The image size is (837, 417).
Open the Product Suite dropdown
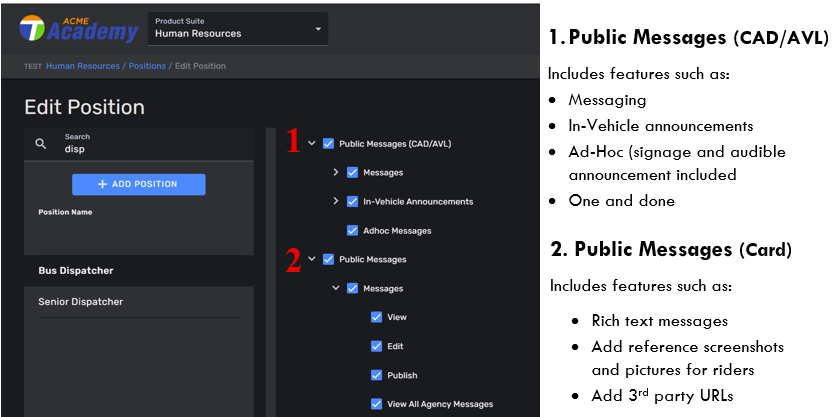[x=237, y=28]
